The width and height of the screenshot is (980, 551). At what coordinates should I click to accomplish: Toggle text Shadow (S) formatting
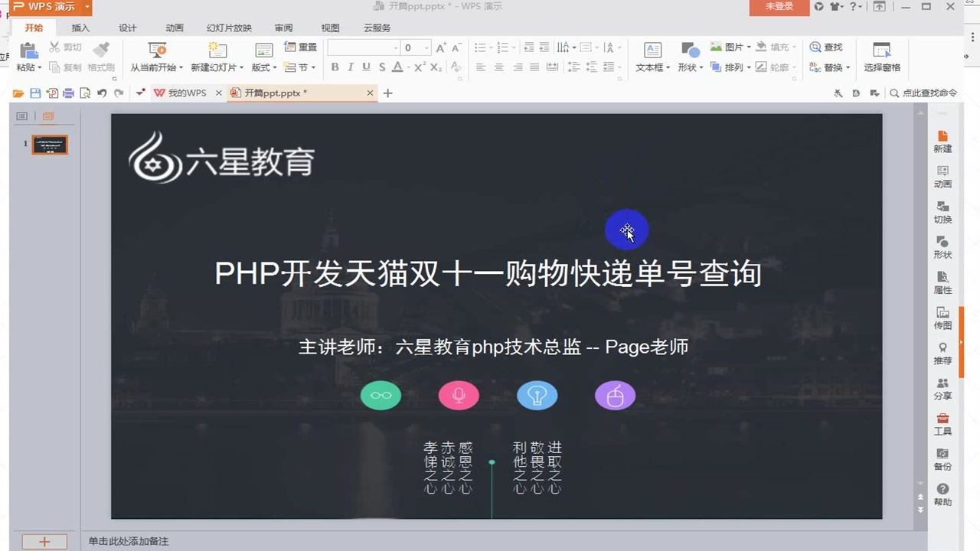[381, 67]
